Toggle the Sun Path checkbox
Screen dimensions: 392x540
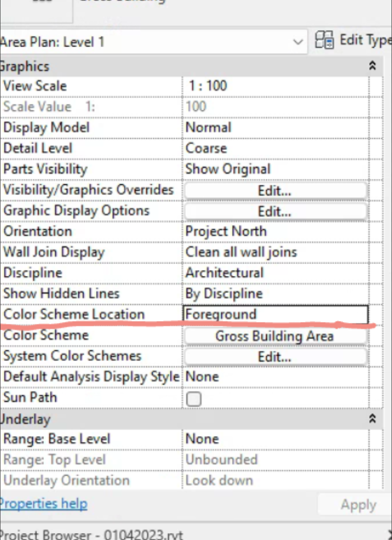coord(194,399)
